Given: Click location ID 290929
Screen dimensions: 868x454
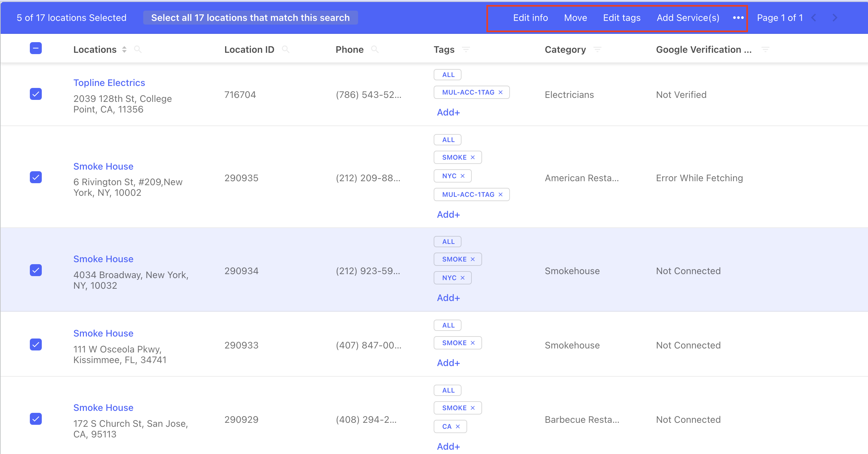Looking at the screenshot, I should point(241,419).
